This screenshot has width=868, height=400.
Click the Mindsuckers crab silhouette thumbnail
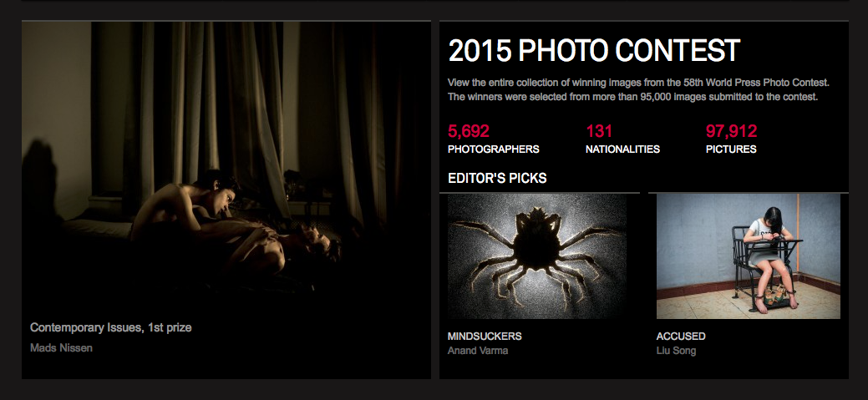coord(537,256)
